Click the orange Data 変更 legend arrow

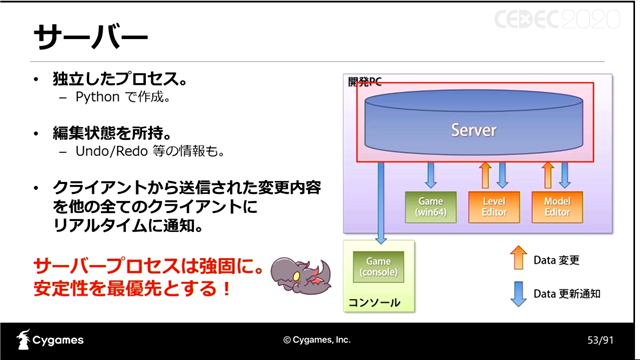click(518, 258)
